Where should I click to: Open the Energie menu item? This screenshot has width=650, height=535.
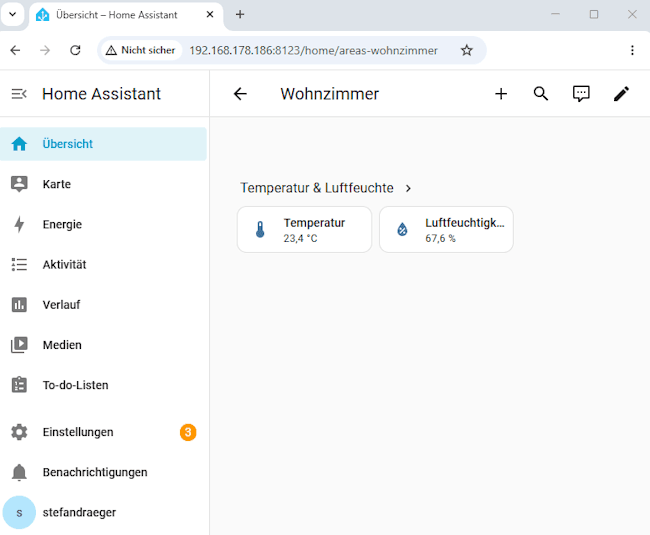coord(103,224)
